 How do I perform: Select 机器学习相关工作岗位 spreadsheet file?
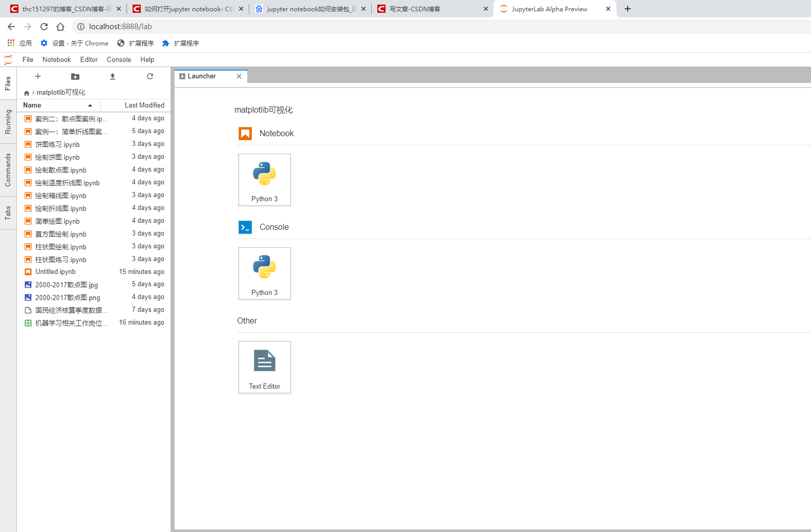coord(94,323)
